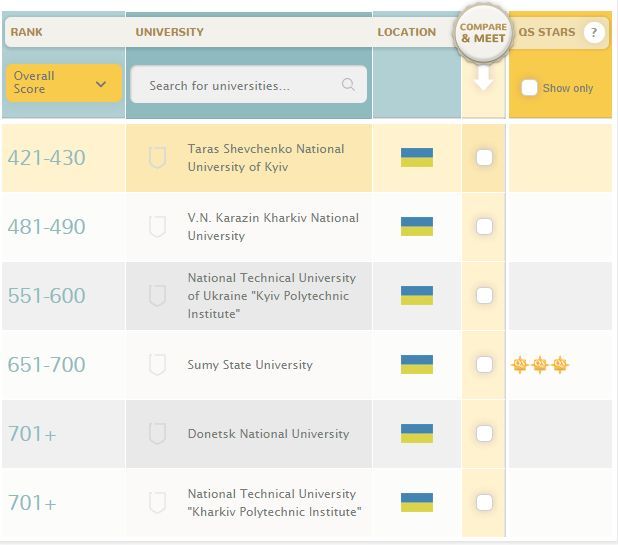
Task: Click the 701+ rank of Donetsk National University
Action: 32,434
